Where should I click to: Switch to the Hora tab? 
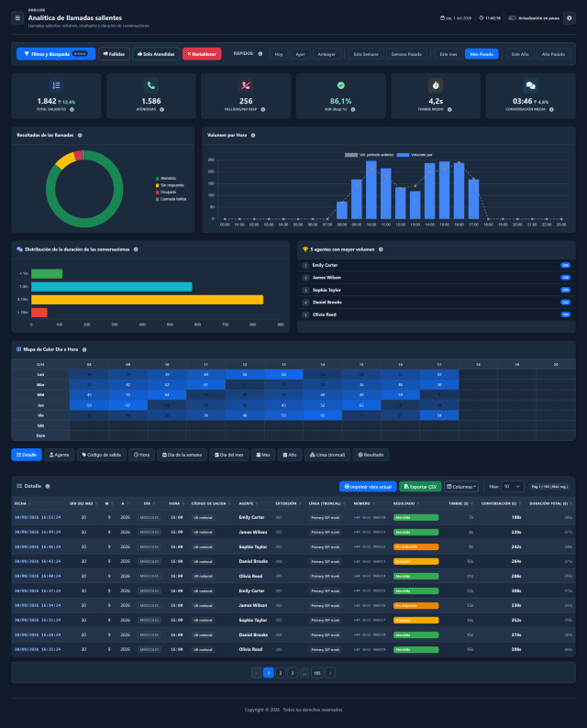coord(141,455)
